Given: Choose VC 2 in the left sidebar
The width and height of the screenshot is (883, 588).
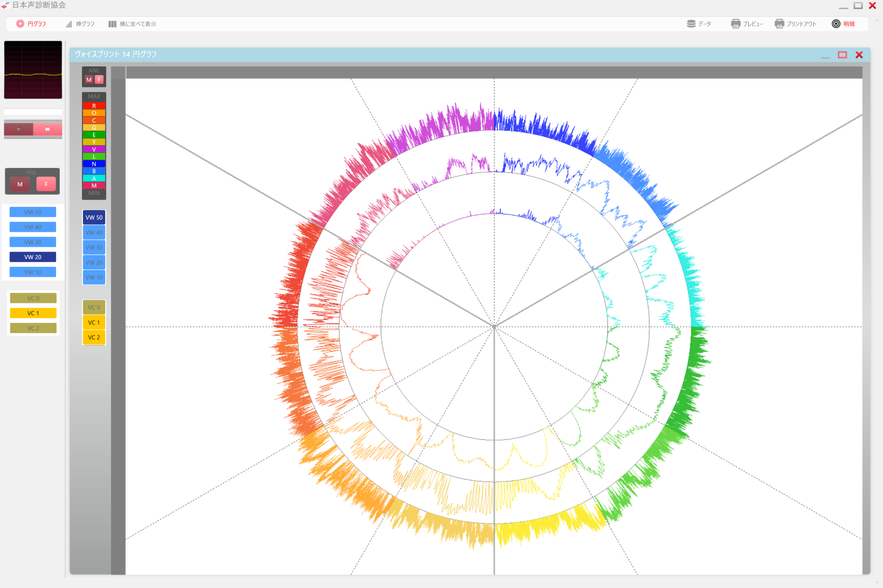Looking at the screenshot, I should 32,328.
